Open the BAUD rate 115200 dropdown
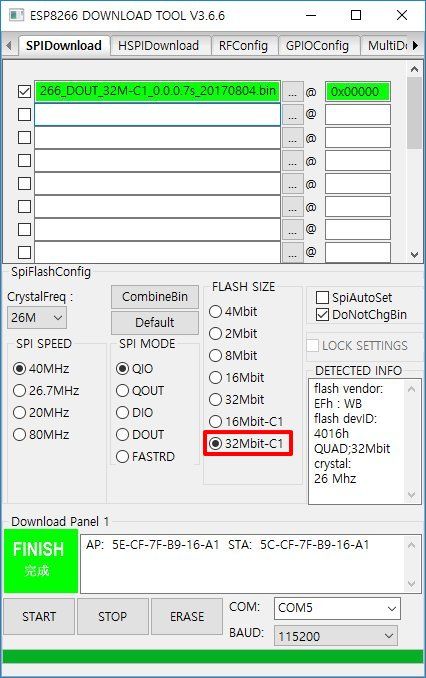This screenshot has height=678, width=426. [x=336, y=636]
